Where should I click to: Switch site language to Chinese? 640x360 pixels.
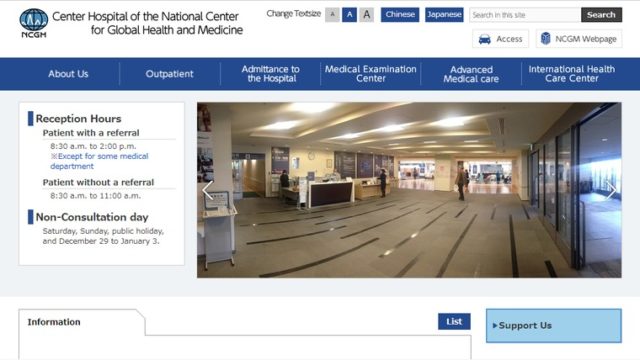point(400,15)
